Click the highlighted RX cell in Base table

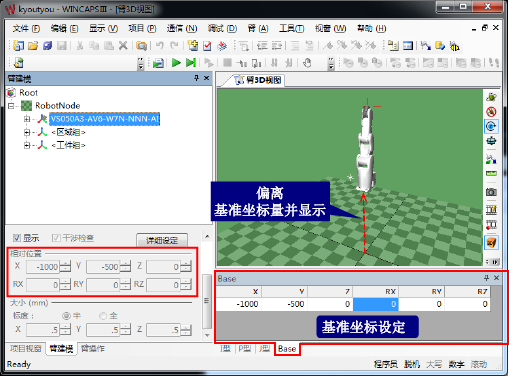tap(376, 304)
